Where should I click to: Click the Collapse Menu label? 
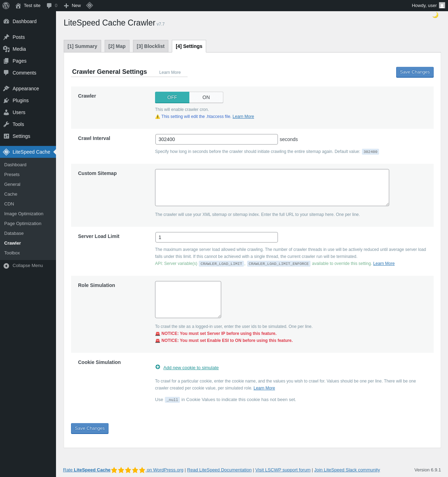point(28,266)
